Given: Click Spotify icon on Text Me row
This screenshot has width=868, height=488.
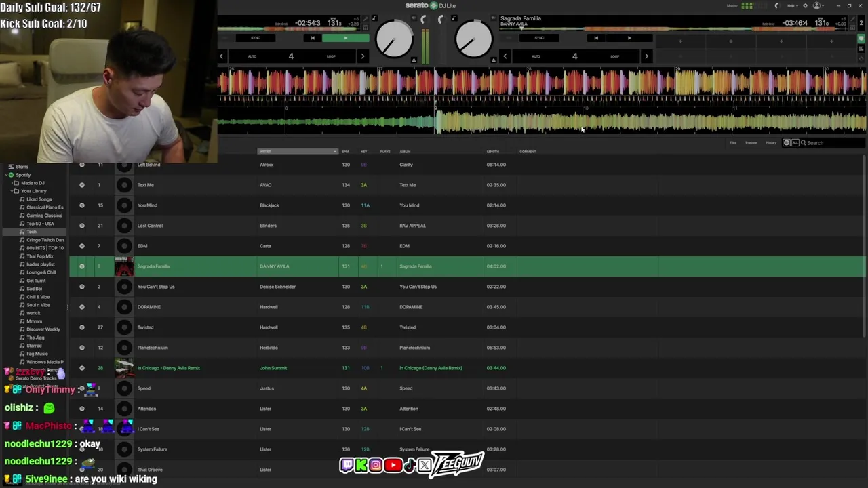Looking at the screenshot, I should (x=82, y=185).
